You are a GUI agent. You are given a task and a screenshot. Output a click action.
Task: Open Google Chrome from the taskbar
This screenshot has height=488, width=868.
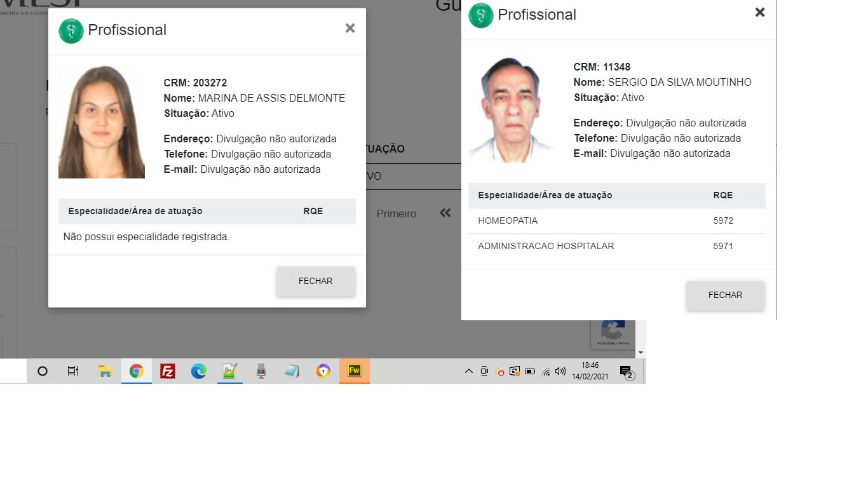[x=137, y=372]
